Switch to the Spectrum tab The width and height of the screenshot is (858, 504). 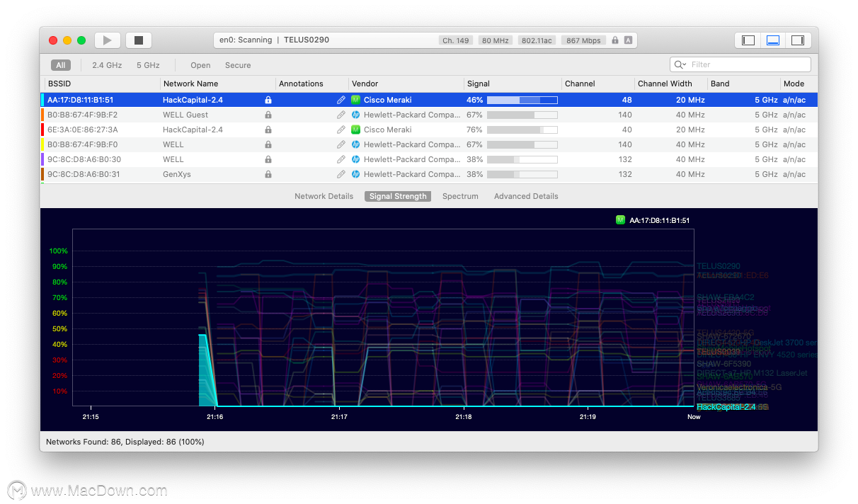pos(460,196)
